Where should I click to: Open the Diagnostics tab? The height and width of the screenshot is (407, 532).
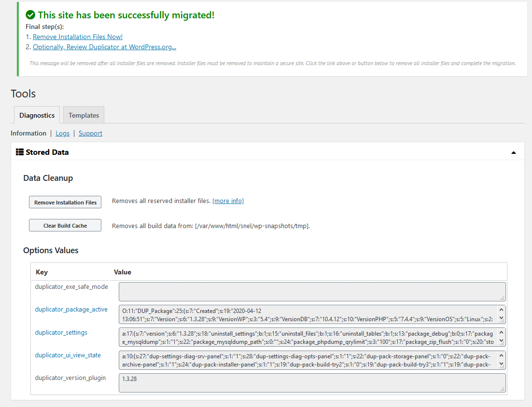(x=37, y=115)
